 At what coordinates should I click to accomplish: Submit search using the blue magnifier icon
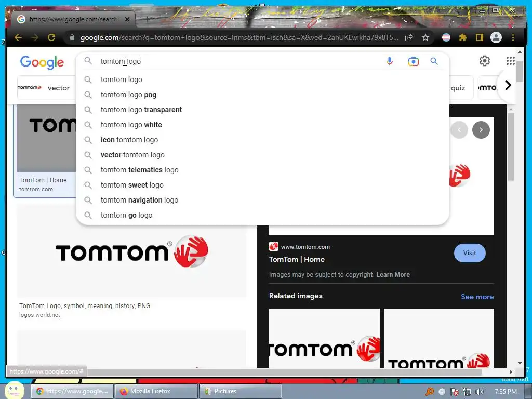click(x=434, y=61)
